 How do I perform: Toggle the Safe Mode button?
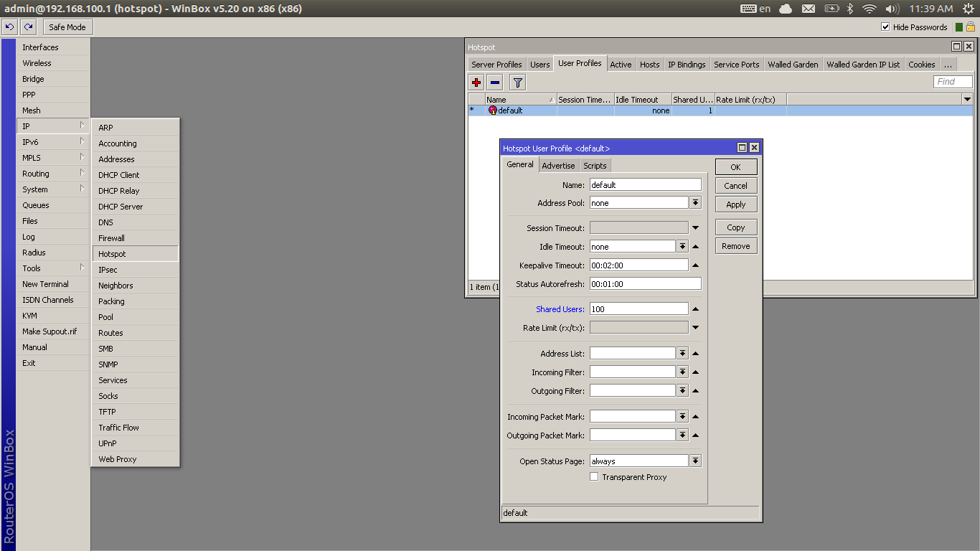pyautogui.click(x=67, y=27)
